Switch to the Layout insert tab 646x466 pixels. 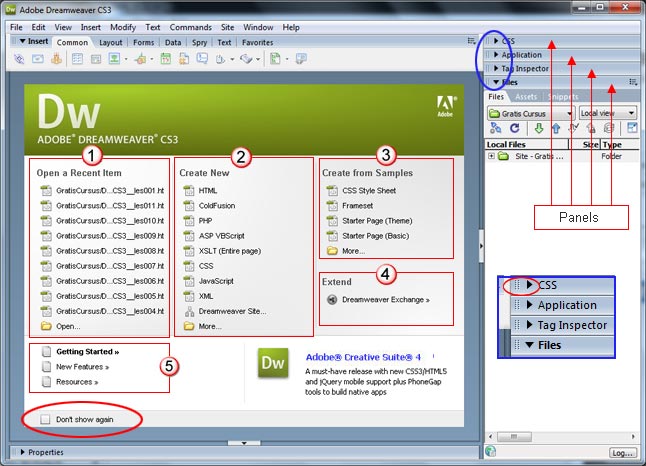pyautogui.click(x=110, y=42)
